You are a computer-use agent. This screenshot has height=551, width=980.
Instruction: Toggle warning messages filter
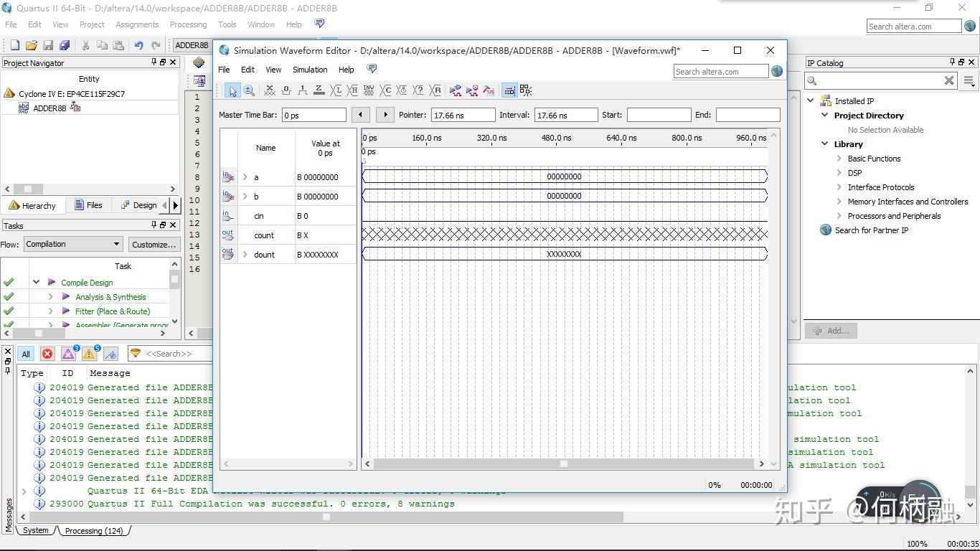click(x=89, y=354)
